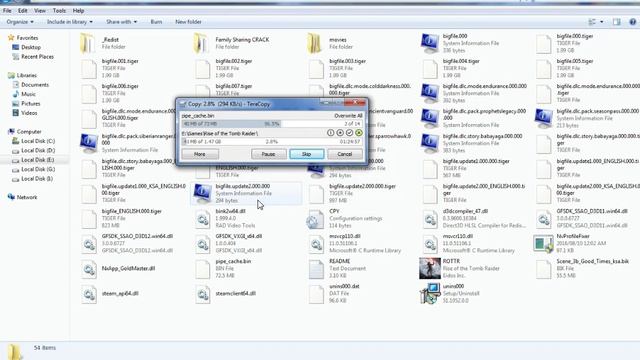Select the movies folder icon

(315, 43)
